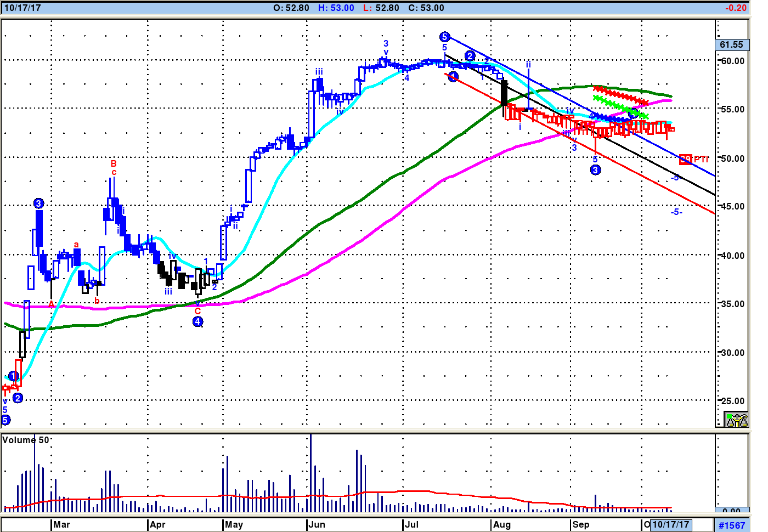Click circled wave 5 label at July top
This screenshot has height=532, width=768.
point(445,37)
